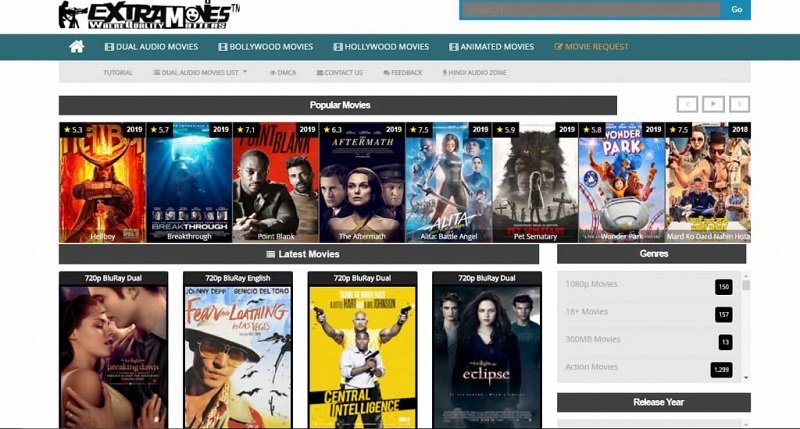Click the ExtraMovies site logo
The height and width of the screenshot is (429, 800).
[x=149, y=14]
